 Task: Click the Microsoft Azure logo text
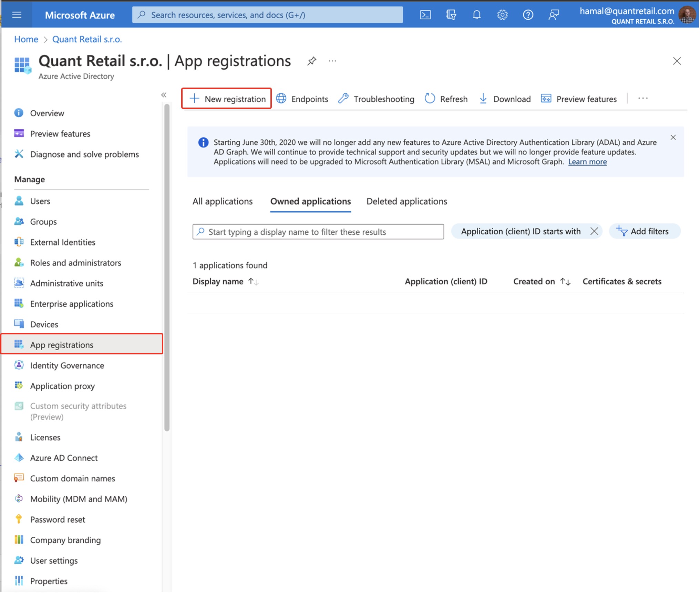(x=80, y=15)
